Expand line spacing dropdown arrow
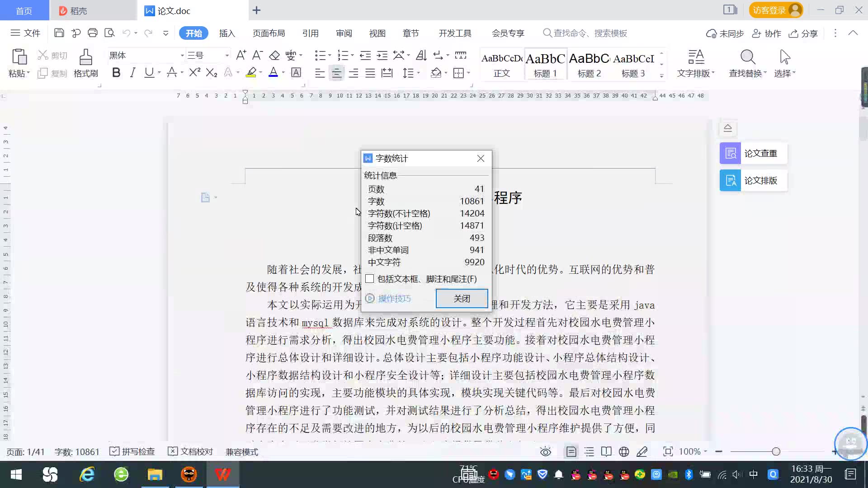The image size is (868, 488). [419, 73]
